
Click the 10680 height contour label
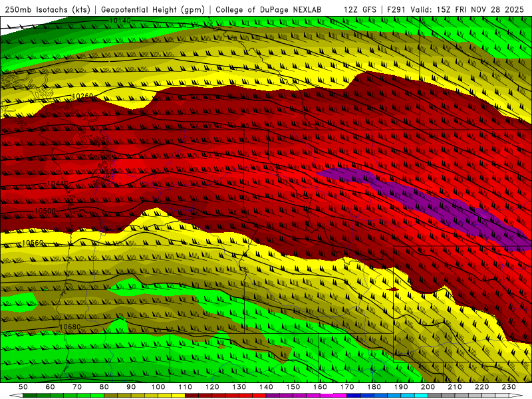(x=70, y=327)
